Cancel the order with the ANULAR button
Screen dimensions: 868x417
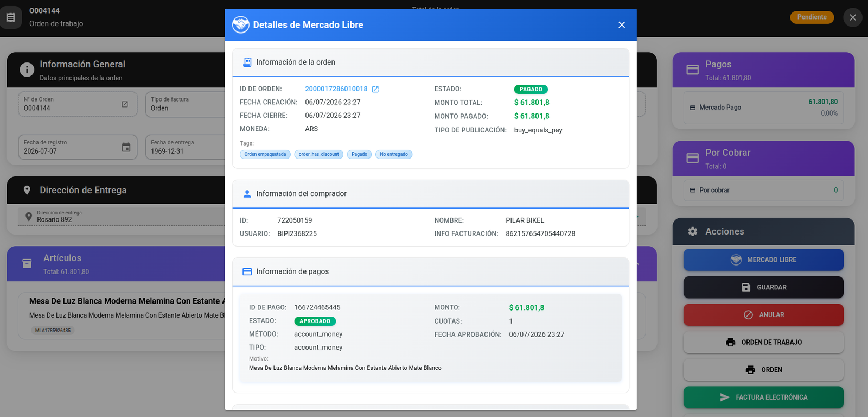pos(763,315)
